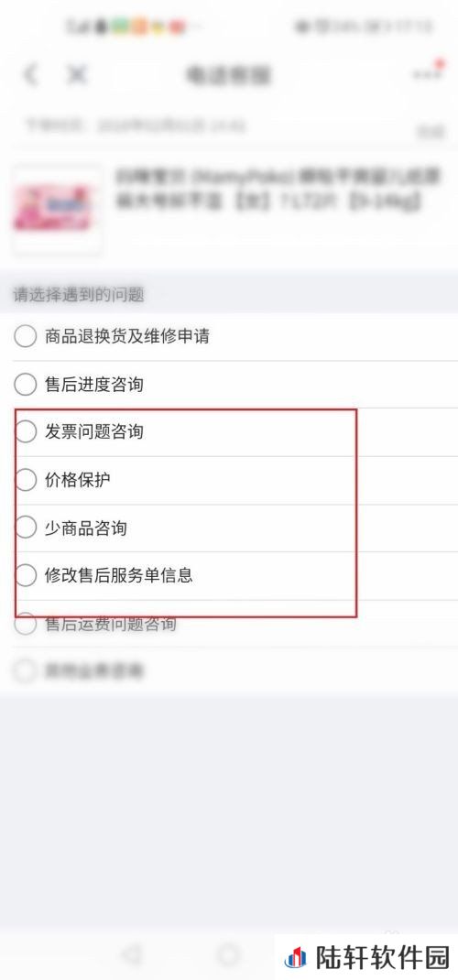Viewport: 458px width, 980px height.
Task: Close the page with the X icon
Action: [76, 74]
